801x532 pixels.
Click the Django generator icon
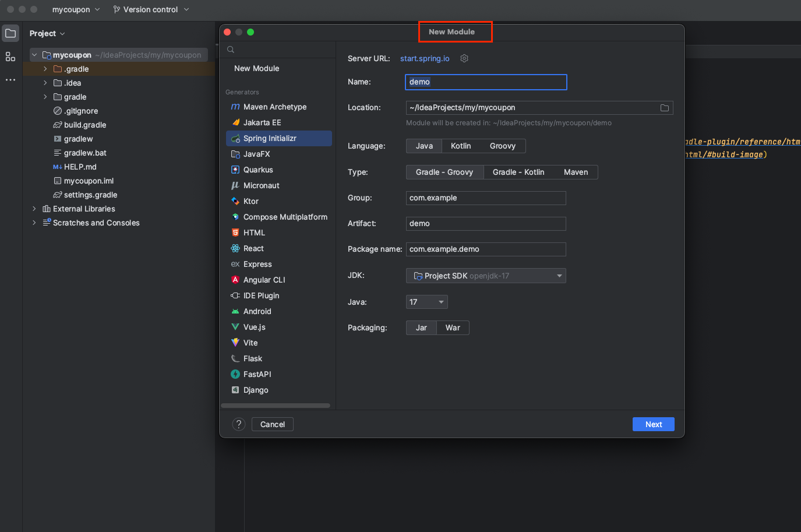[x=235, y=390]
